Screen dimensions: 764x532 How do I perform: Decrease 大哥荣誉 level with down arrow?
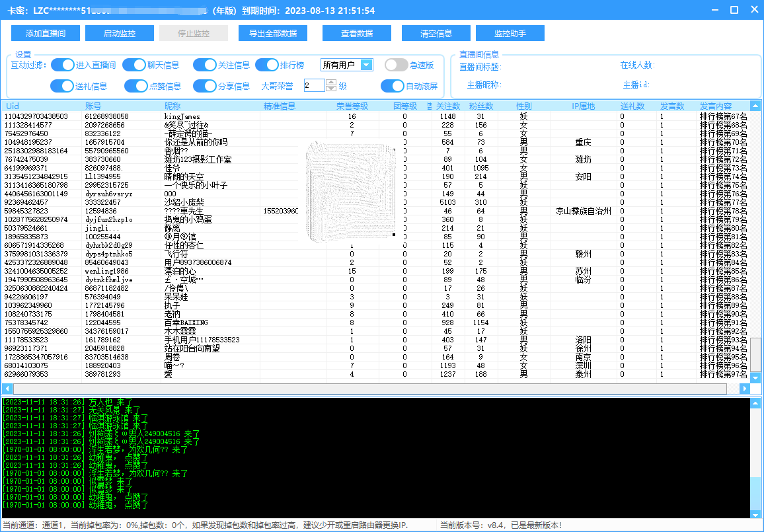331,89
